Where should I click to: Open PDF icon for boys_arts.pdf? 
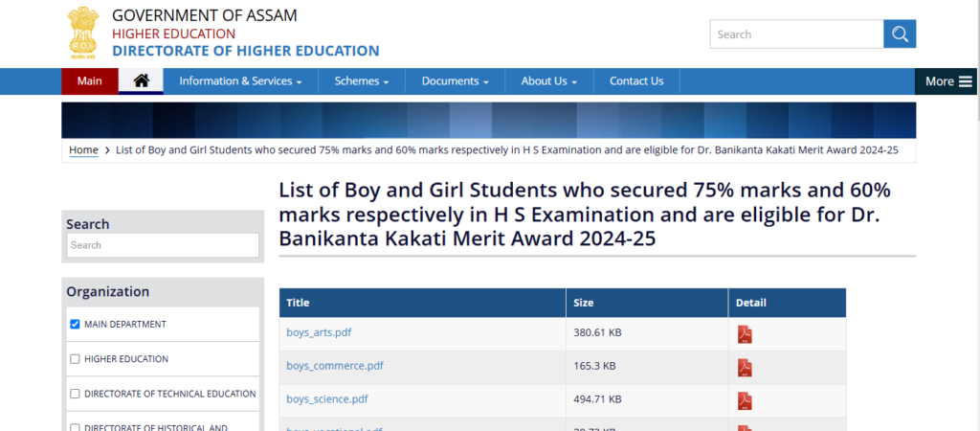745,334
